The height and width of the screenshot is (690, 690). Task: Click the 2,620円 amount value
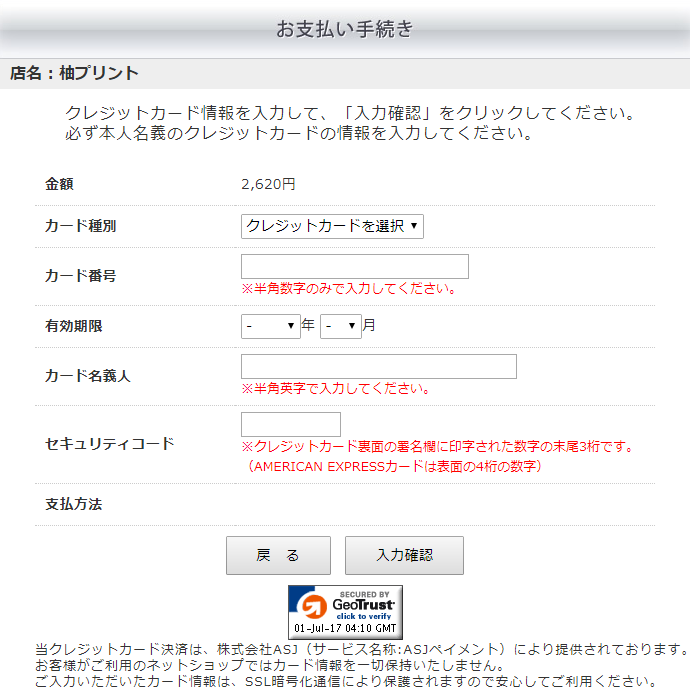[x=268, y=184]
